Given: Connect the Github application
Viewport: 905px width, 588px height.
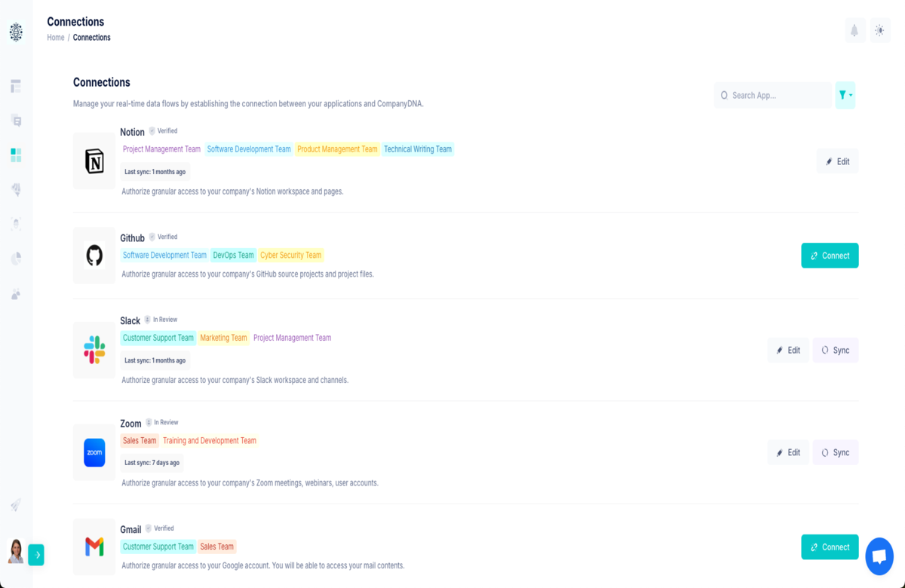Looking at the screenshot, I should point(830,256).
